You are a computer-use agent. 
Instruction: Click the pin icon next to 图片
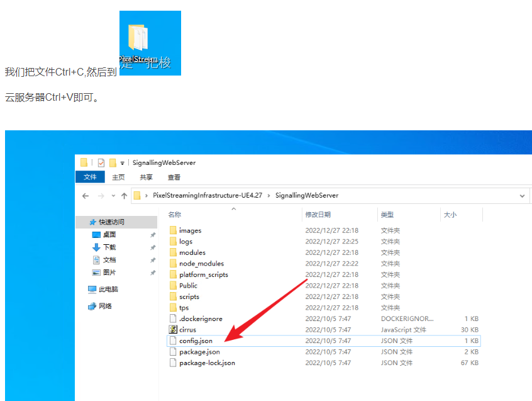(x=153, y=273)
